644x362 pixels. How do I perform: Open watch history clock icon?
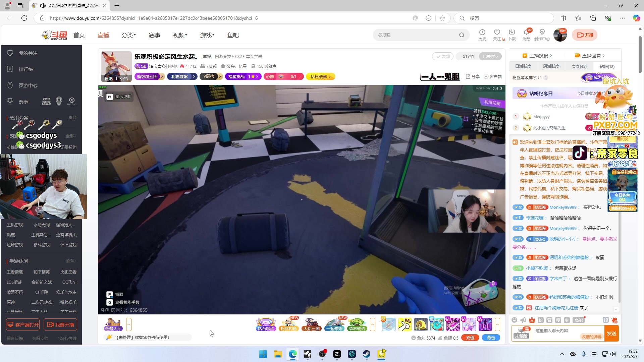click(482, 35)
